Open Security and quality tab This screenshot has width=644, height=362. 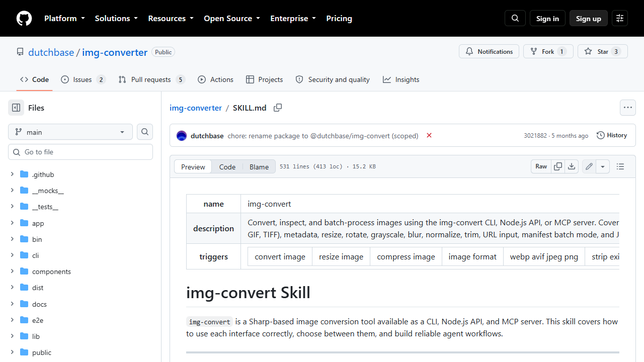333,79
